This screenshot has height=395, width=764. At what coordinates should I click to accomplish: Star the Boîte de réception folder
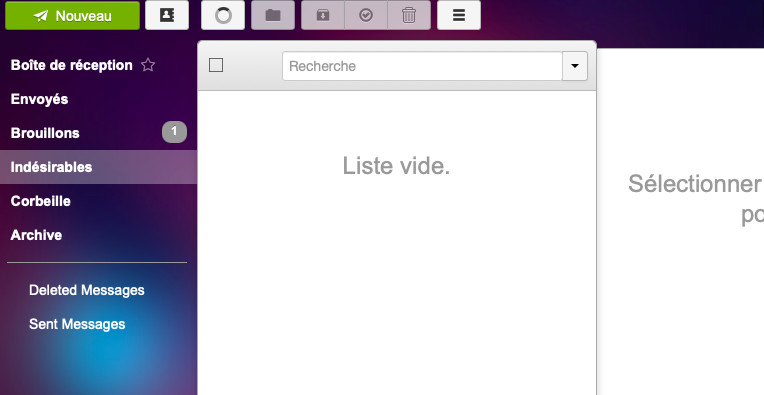click(148, 65)
